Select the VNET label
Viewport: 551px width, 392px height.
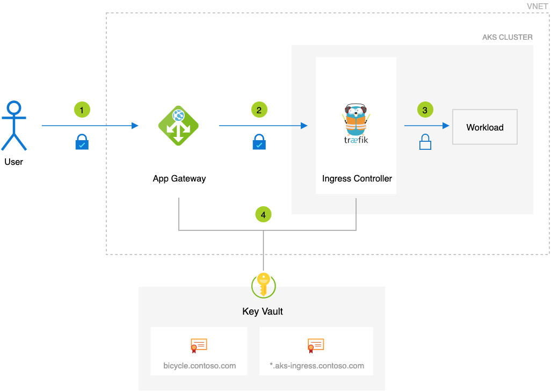[x=537, y=6]
